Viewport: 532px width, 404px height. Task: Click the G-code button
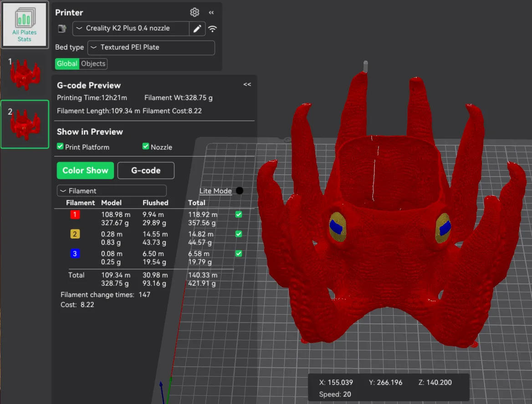146,170
